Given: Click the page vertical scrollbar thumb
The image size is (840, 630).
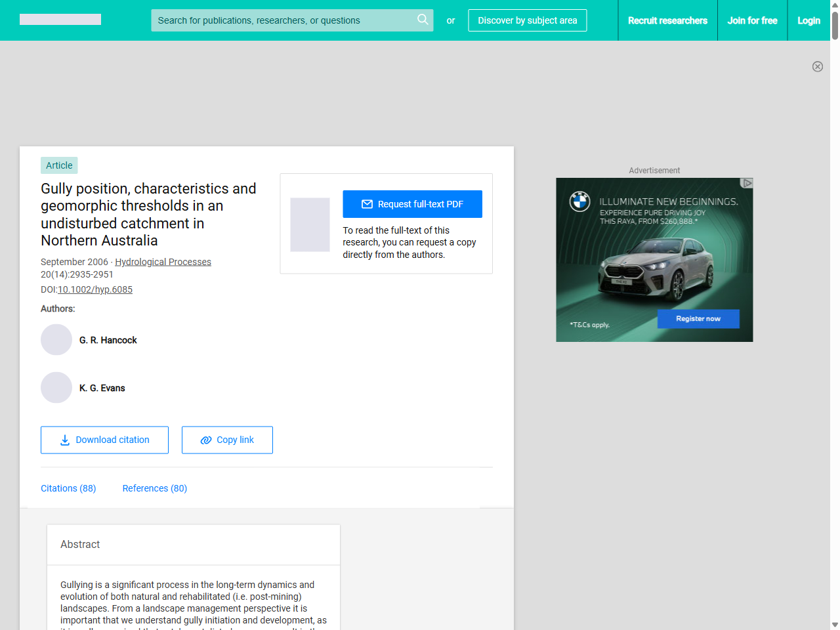Looking at the screenshot, I should (835, 25).
